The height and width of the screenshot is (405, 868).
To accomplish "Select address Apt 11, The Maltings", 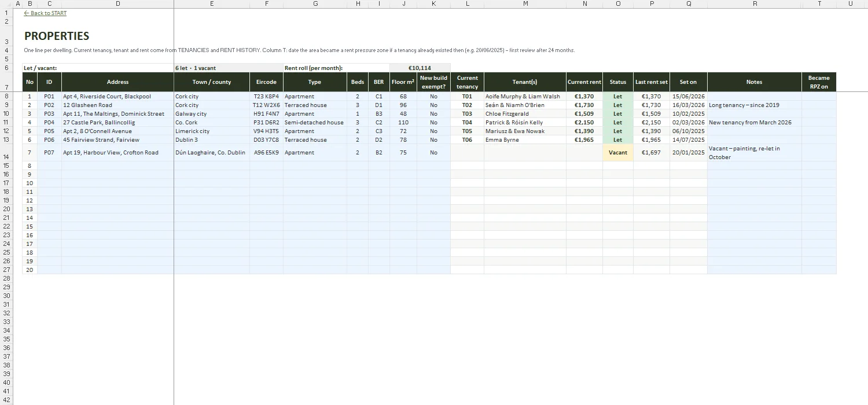I will (x=117, y=114).
